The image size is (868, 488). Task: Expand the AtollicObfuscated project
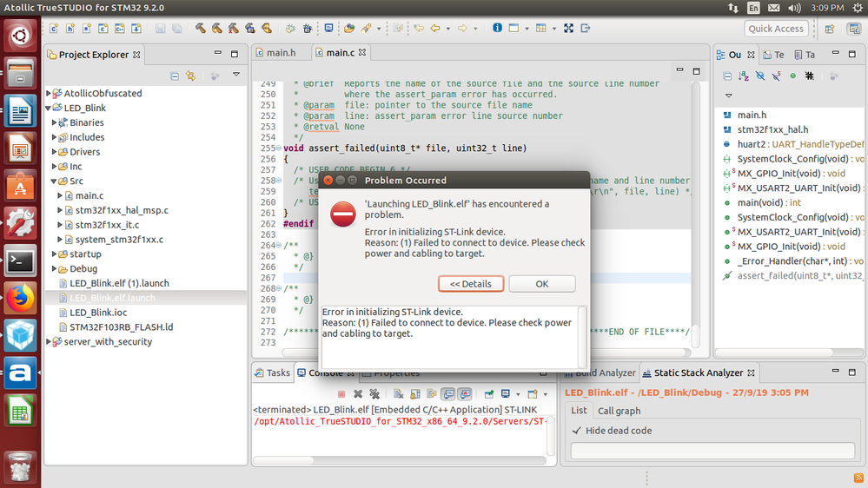(x=49, y=94)
